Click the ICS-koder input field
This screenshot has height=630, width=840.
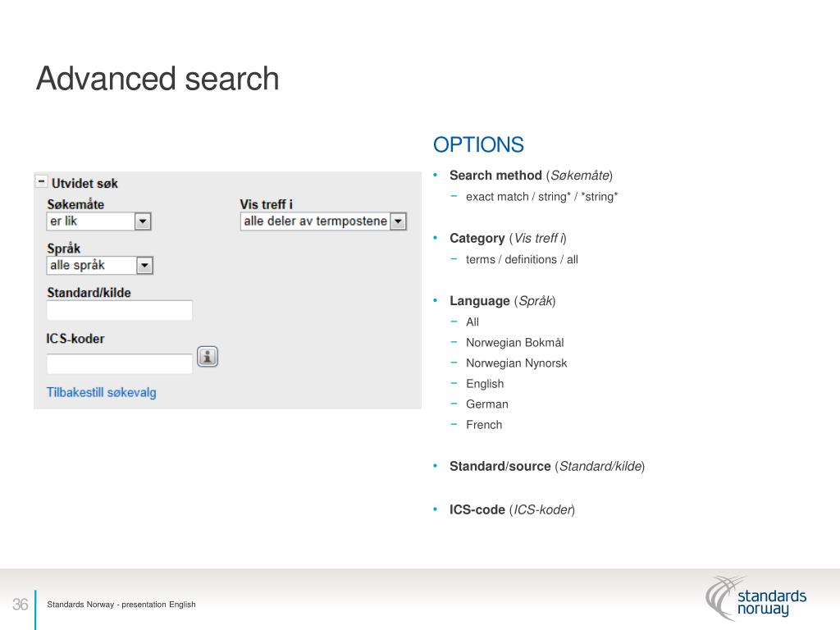pyautogui.click(x=120, y=363)
